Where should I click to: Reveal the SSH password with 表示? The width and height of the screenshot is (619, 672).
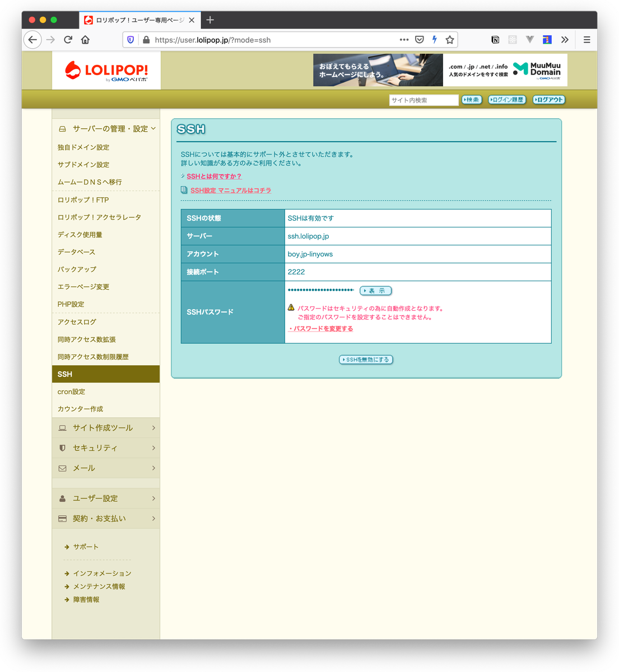coord(375,291)
